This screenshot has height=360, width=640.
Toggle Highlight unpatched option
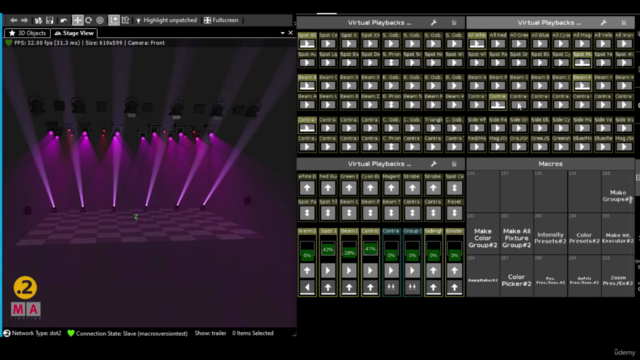pyautogui.click(x=166, y=20)
